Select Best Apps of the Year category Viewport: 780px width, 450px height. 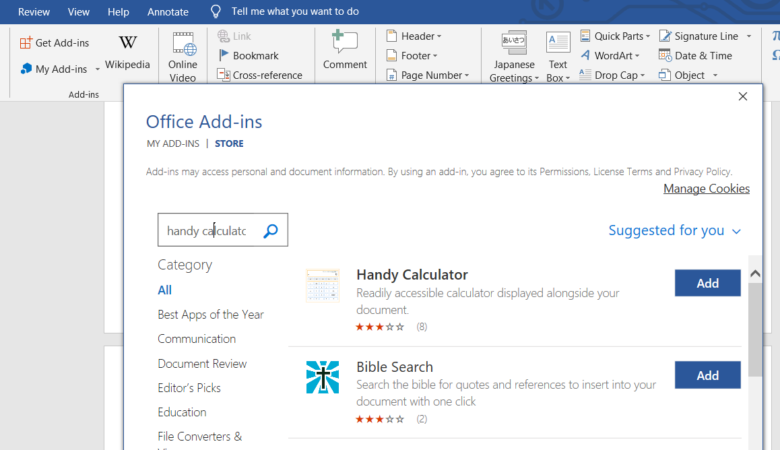210,314
